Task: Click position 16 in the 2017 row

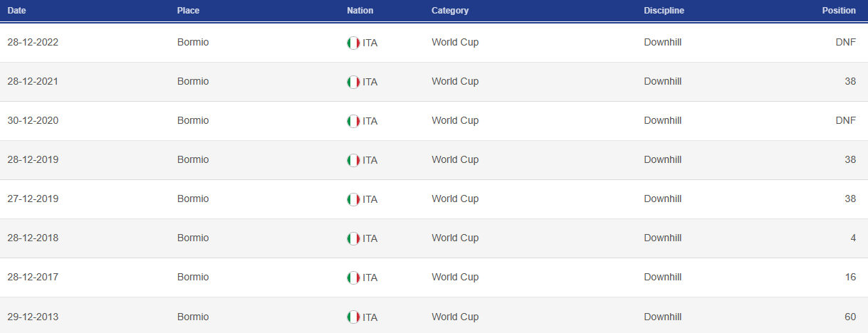Action: pyautogui.click(x=850, y=277)
